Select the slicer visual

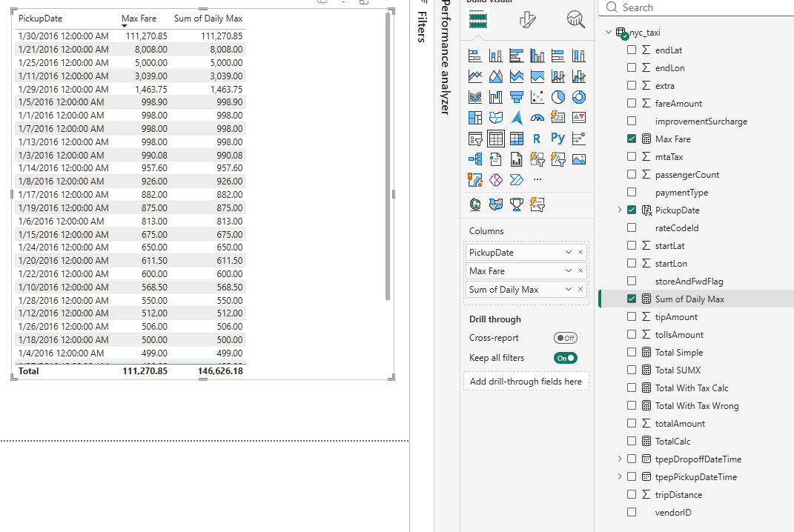tap(475, 139)
